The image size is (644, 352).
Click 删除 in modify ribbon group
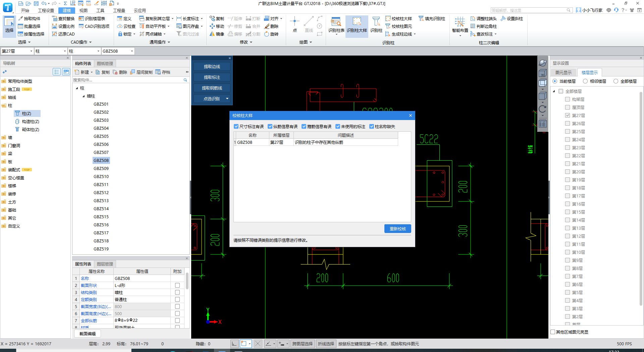coord(271,26)
